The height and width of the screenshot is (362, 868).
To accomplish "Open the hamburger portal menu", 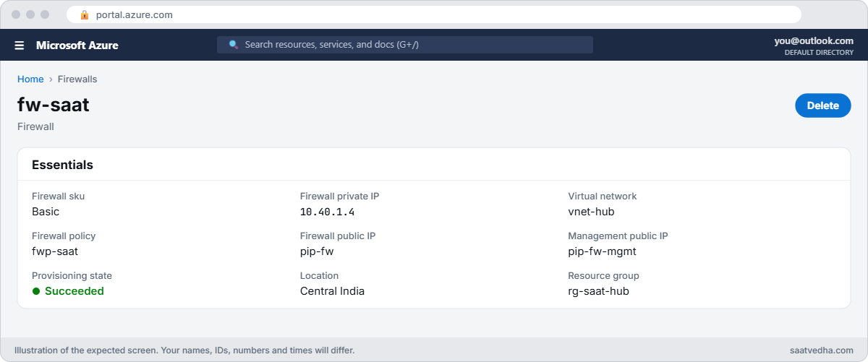I will [20, 45].
